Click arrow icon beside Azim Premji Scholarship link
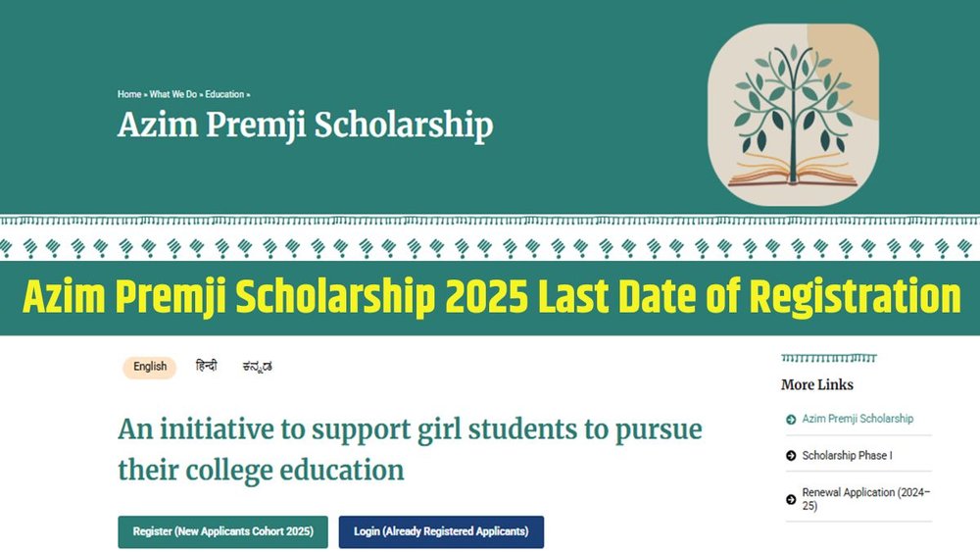 (x=791, y=420)
